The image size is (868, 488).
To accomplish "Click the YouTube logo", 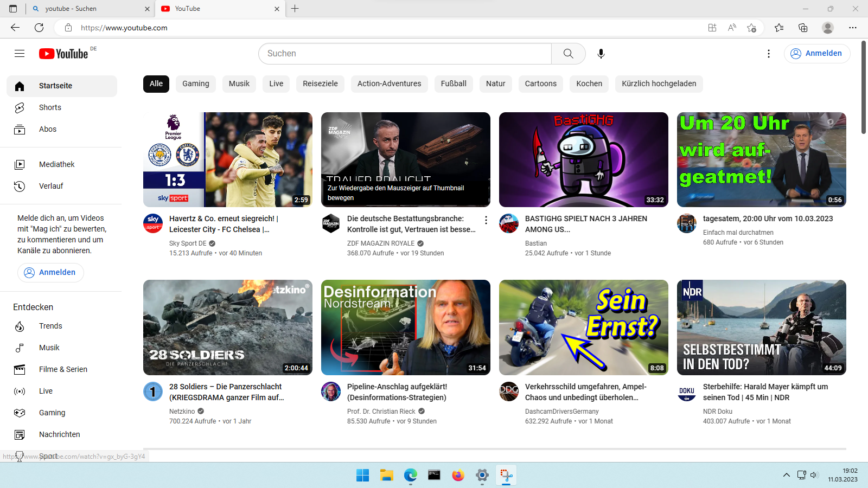I will tap(63, 54).
